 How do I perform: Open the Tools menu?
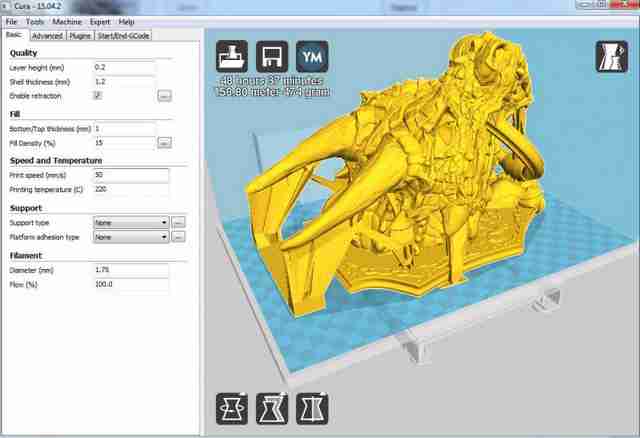pos(35,22)
